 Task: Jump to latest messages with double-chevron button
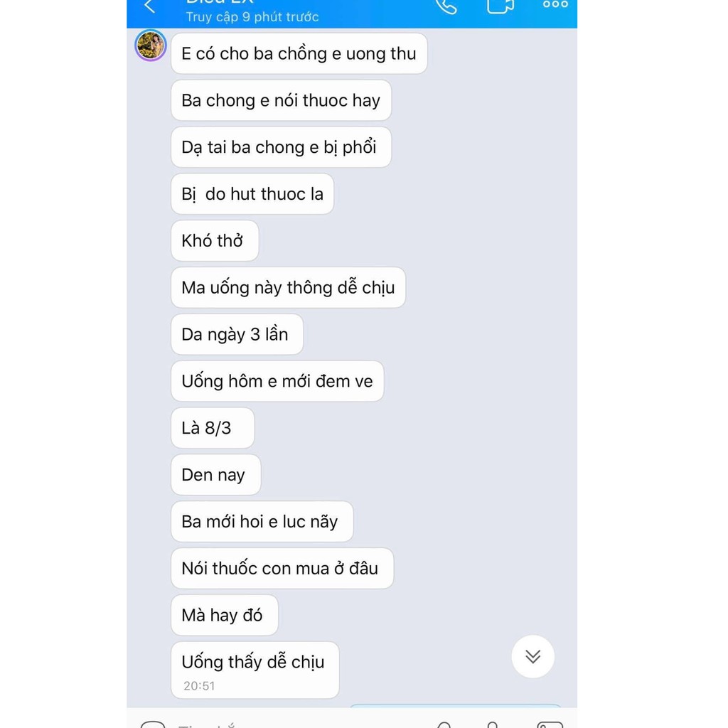tap(532, 656)
